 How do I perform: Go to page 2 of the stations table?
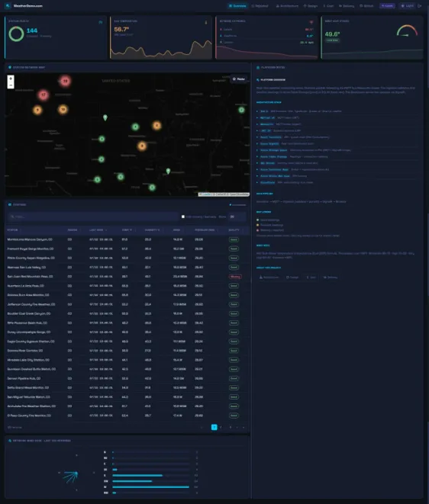221,427
